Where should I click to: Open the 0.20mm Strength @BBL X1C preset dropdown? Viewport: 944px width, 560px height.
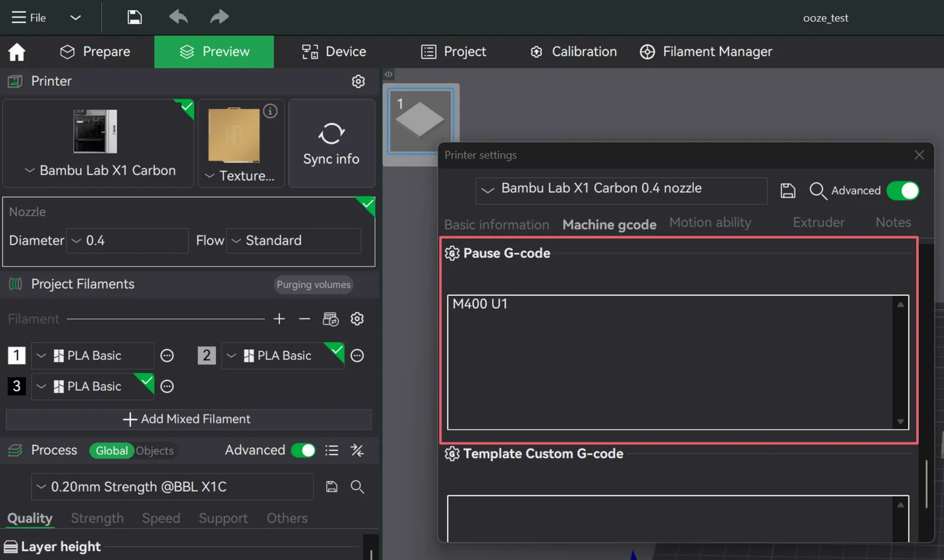point(172,487)
